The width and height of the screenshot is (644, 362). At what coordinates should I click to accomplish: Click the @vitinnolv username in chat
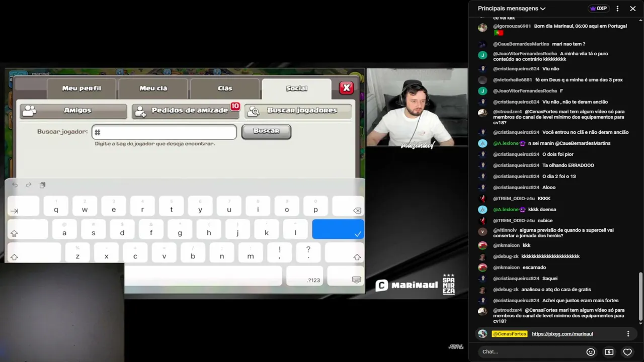pyautogui.click(x=505, y=230)
